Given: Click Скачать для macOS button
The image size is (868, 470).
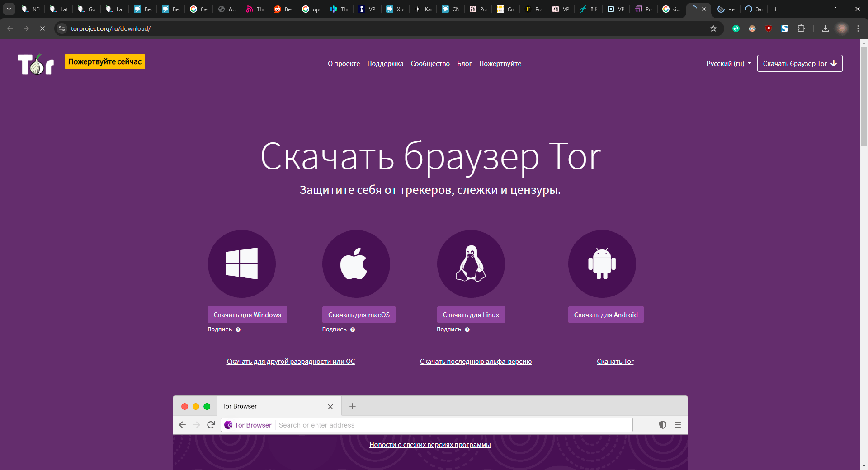Looking at the screenshot, I should coord(359,315).
